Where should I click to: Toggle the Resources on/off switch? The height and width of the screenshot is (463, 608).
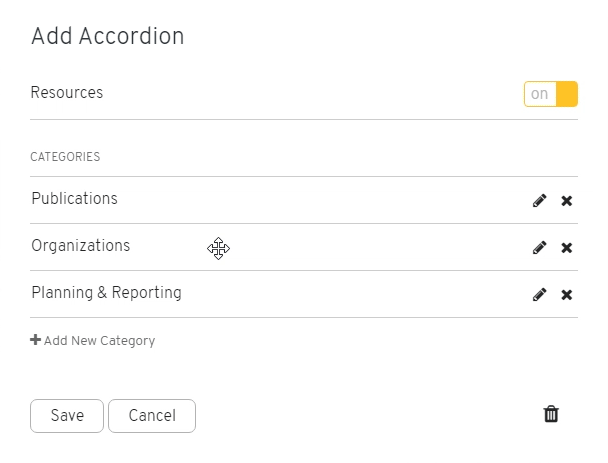click(x=551, y=94)
